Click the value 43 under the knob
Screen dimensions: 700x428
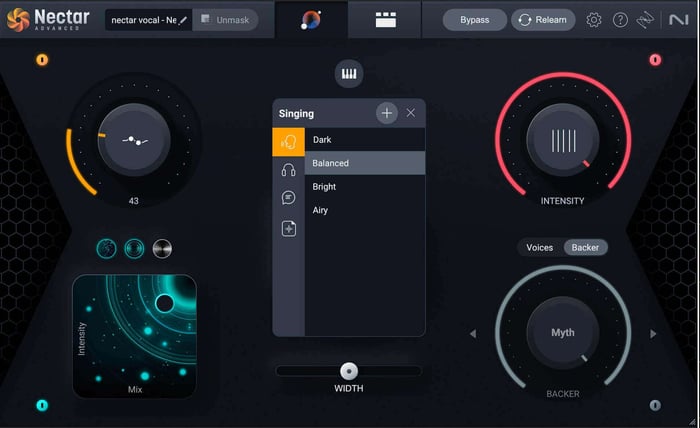pos(133,201)
